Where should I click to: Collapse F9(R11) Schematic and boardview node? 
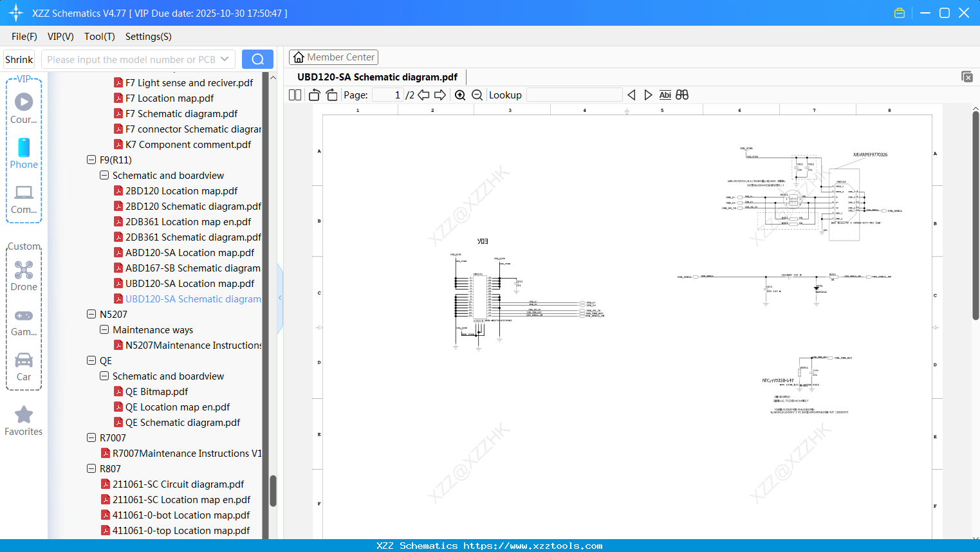pos(104,175)
